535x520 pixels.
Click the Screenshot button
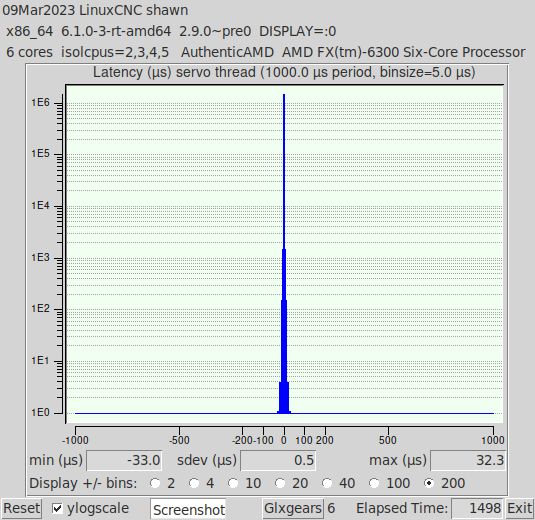click(188, 509)
